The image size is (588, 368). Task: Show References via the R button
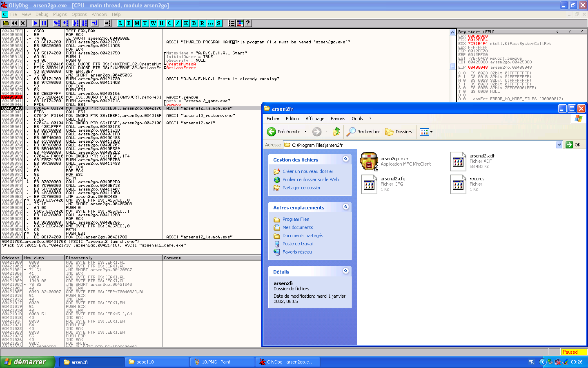[202, 23]
